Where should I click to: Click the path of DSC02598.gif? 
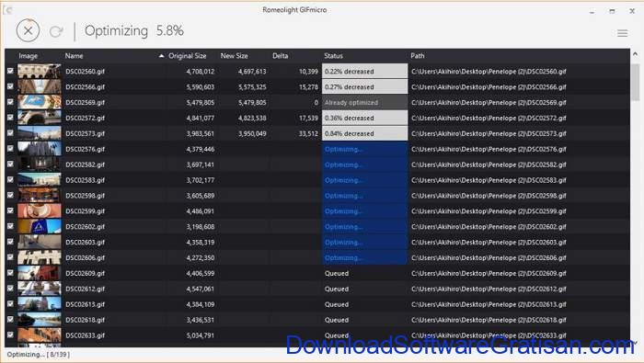click(x=489, y=196)
